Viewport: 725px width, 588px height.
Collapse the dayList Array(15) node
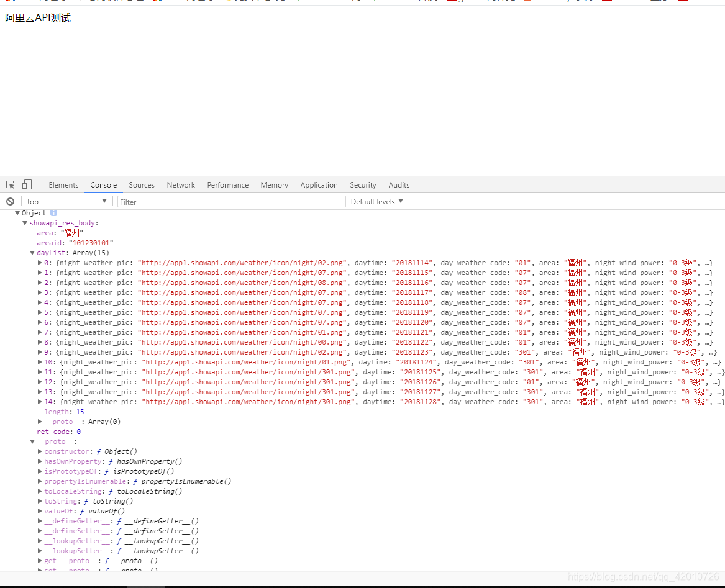click(x=32, y=253)
